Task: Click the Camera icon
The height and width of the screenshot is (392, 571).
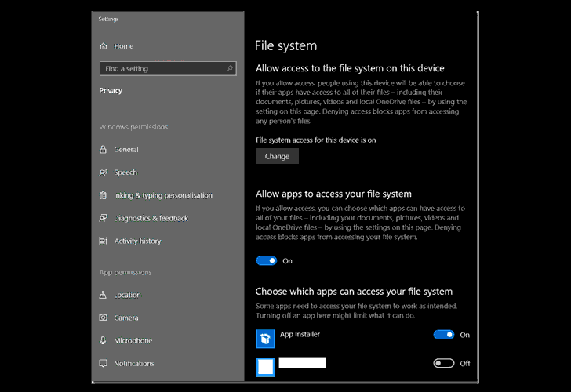Action: pos(104,318)
